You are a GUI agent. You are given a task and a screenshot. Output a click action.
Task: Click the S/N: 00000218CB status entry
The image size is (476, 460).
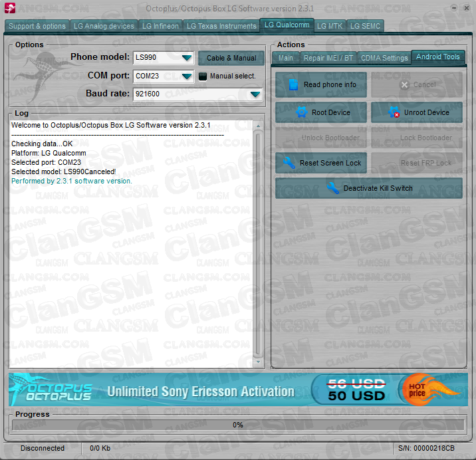coord(426,448)
